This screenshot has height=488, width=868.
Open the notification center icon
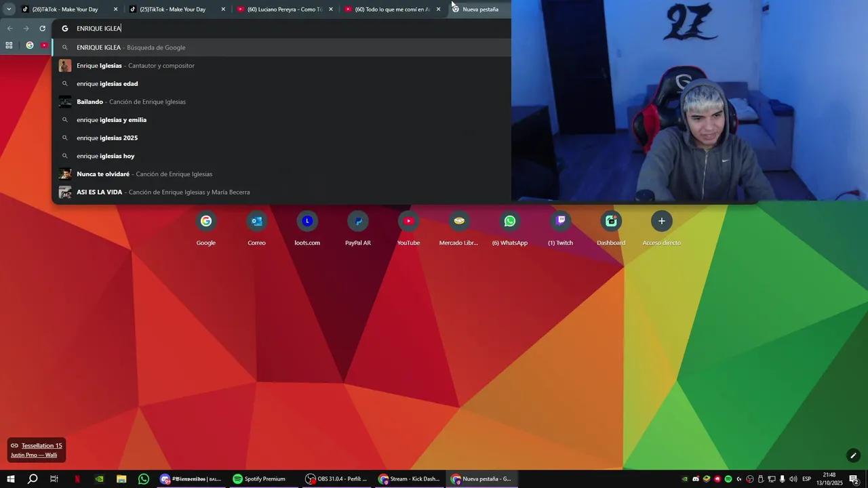(x=854, y=479)
